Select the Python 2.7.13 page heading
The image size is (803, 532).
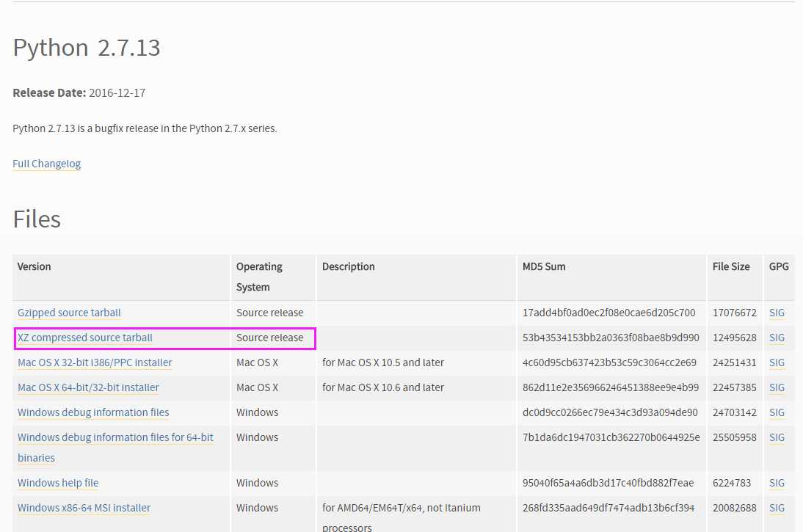coord(87,48)
